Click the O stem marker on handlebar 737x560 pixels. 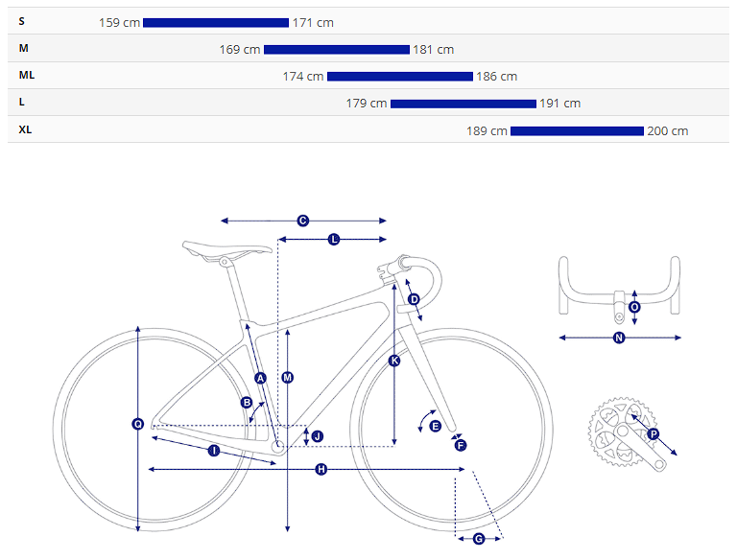(634, 307)
